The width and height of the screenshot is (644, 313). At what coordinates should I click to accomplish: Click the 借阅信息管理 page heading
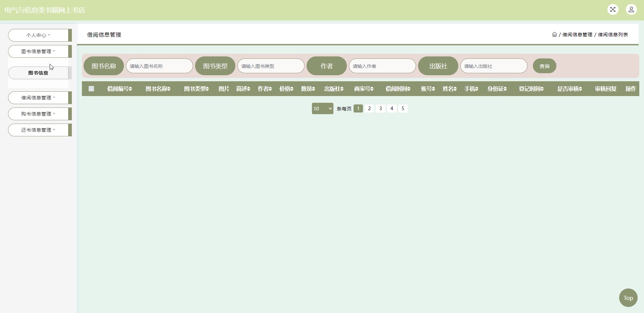pyautogui.click(x=104, y=35)
